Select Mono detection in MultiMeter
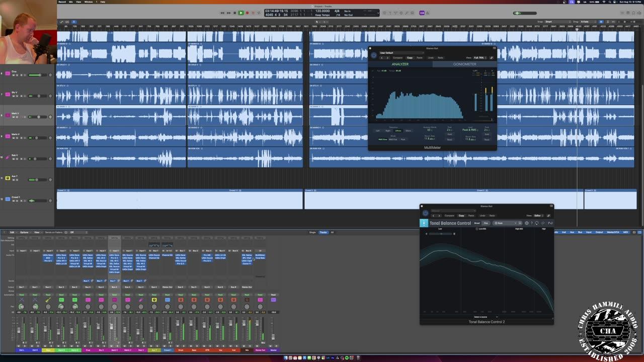Viewport: 644px width, 362px height. 408,131
